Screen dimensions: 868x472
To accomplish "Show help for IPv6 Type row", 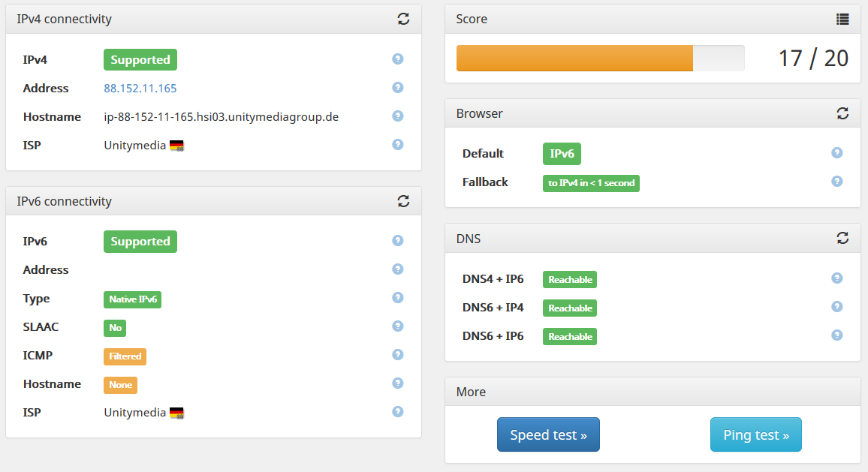I will pos(398,298).
